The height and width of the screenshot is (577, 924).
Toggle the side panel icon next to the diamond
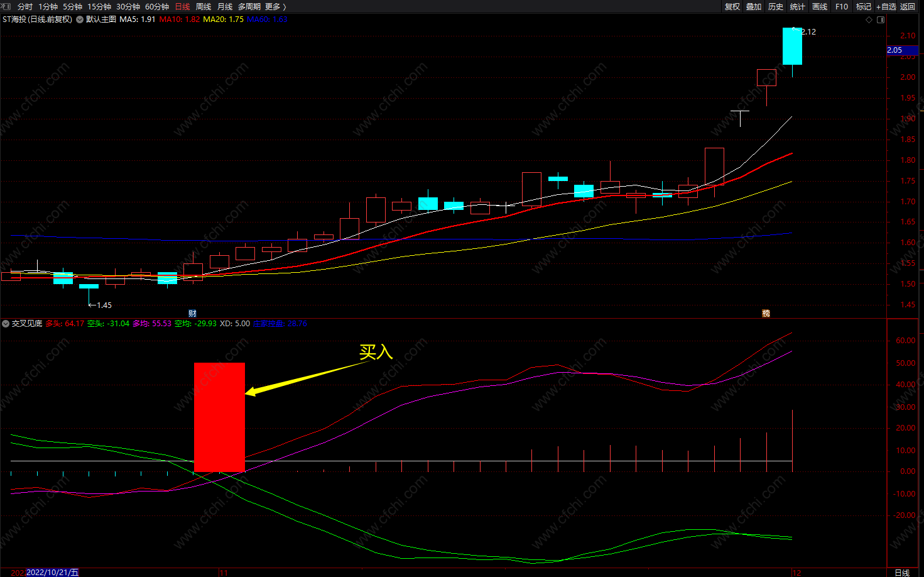pos(881,19)
